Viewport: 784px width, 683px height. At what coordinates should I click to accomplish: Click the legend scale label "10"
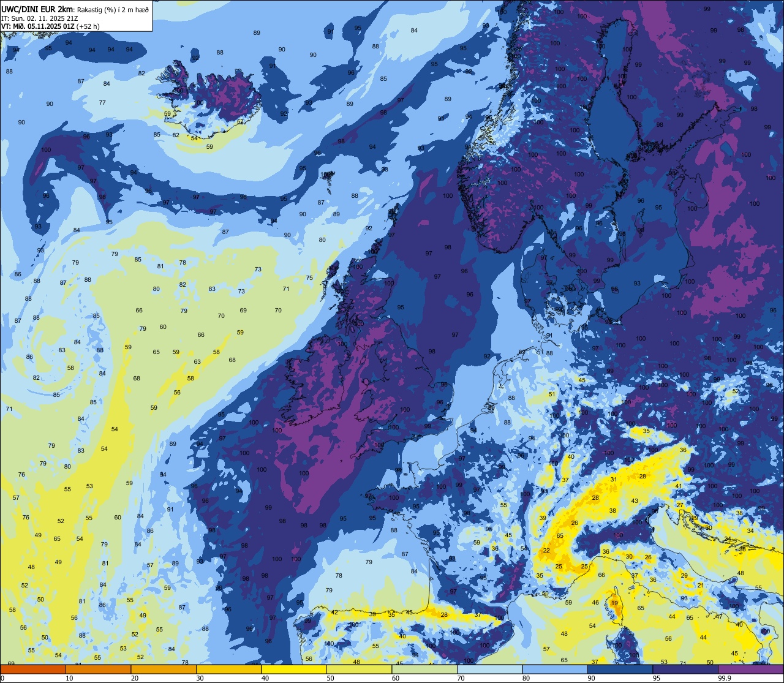click(x=69, y=678)
